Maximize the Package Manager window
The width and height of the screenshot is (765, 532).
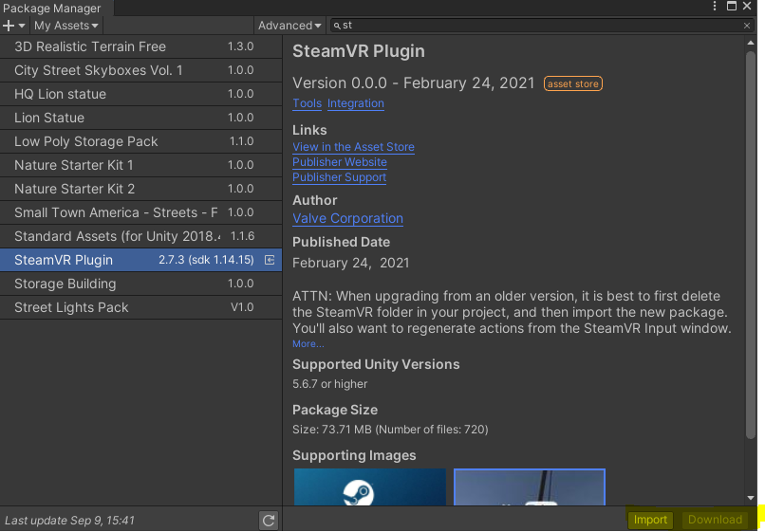point(732,6)
